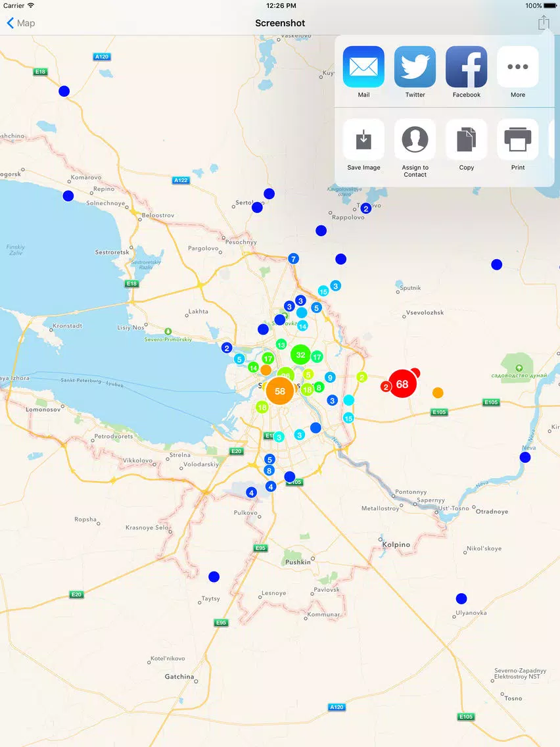Select the blue pin near E18 highway
Viewport: 560px width, 747px height.
(x=64, y=91)
